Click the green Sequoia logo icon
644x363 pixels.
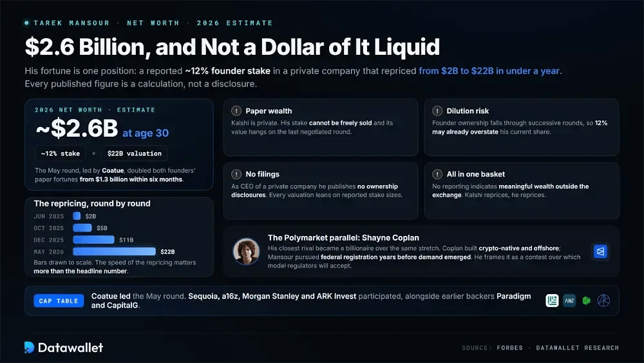tap(587, 300)
